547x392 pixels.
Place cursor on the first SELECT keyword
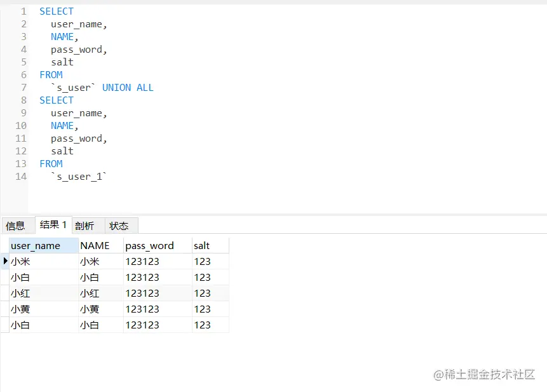point(57,11)
